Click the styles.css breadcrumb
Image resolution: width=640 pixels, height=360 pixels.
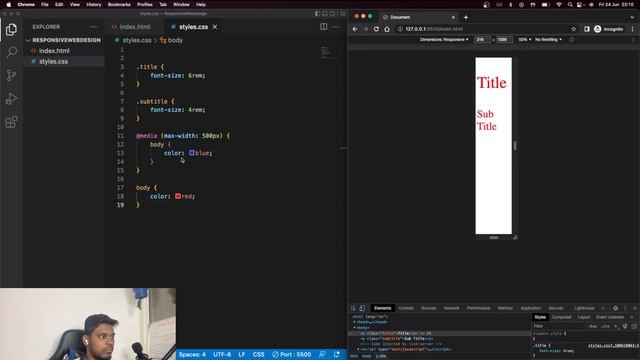137,40
